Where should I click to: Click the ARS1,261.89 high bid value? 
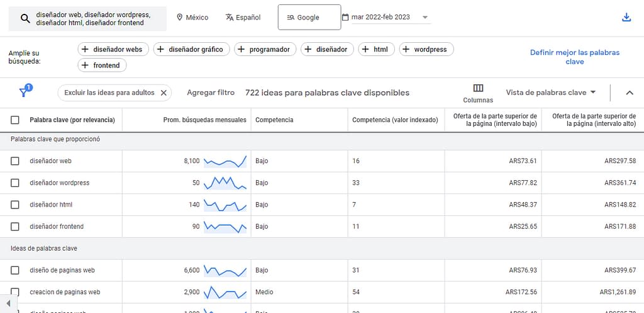618,292
